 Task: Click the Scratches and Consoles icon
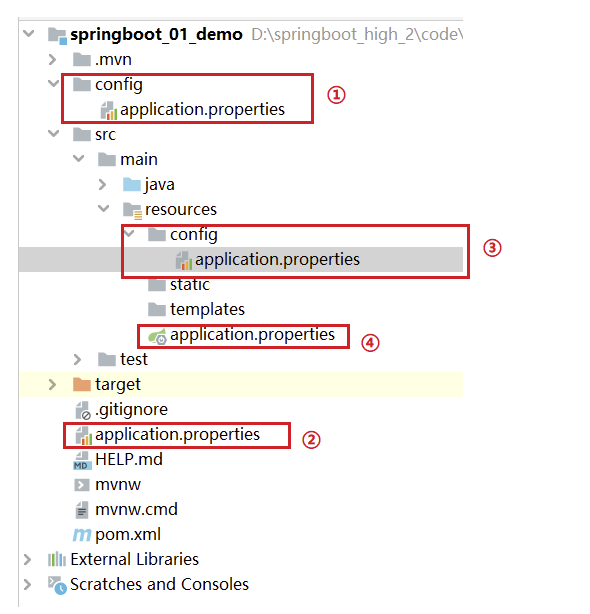coord(57,585)
